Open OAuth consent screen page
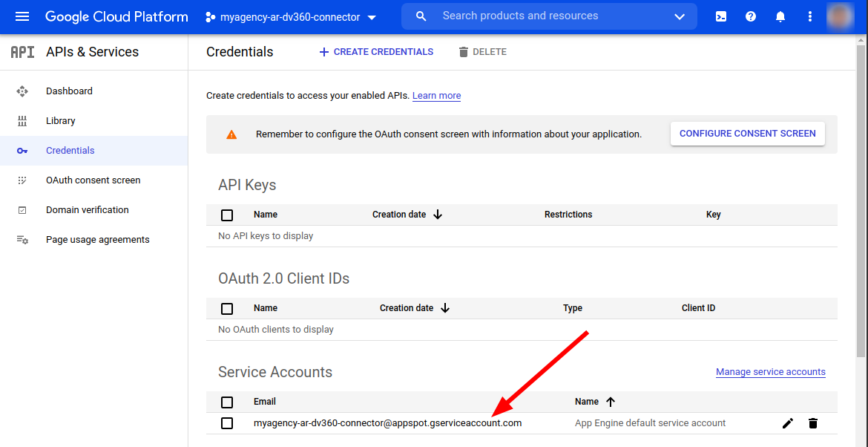 [93, 180]
